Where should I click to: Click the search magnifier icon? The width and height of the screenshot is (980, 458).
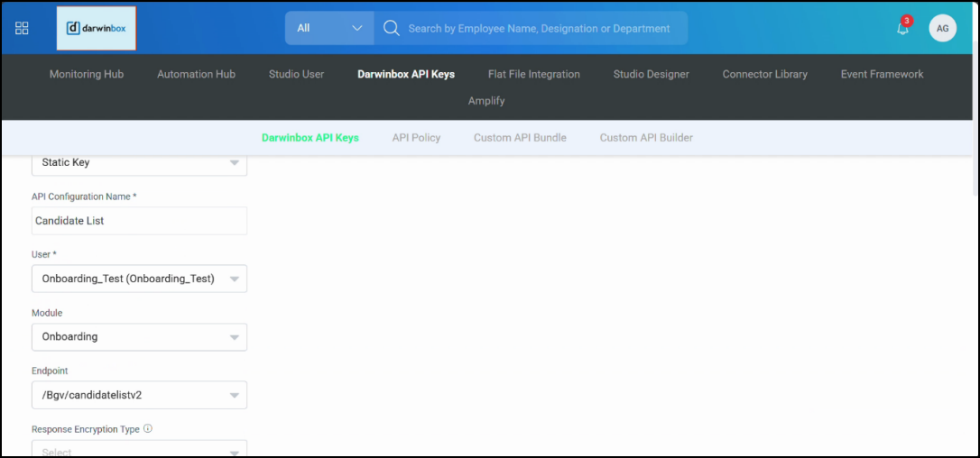coord(391,28)
